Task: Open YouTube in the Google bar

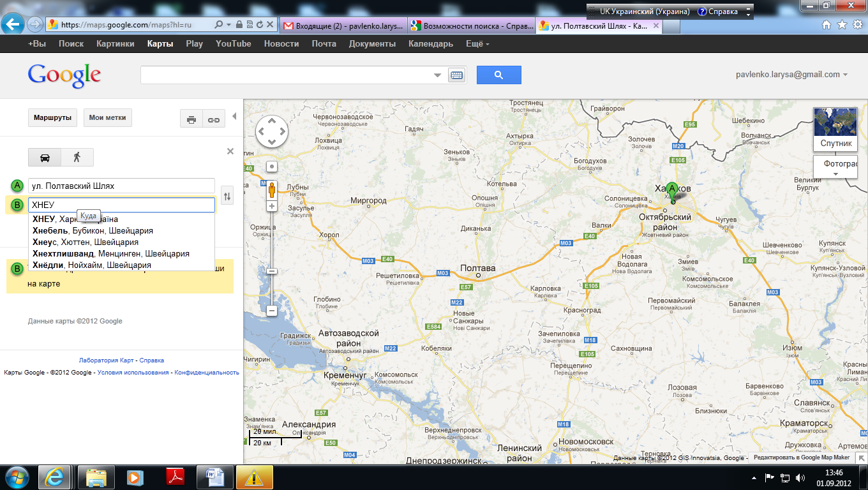Action: 234,44
